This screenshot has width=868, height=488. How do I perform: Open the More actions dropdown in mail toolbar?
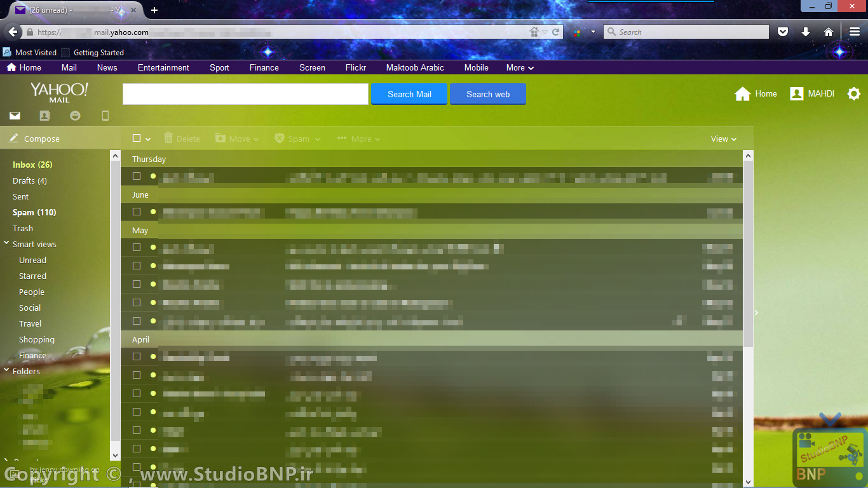[359, 139]
